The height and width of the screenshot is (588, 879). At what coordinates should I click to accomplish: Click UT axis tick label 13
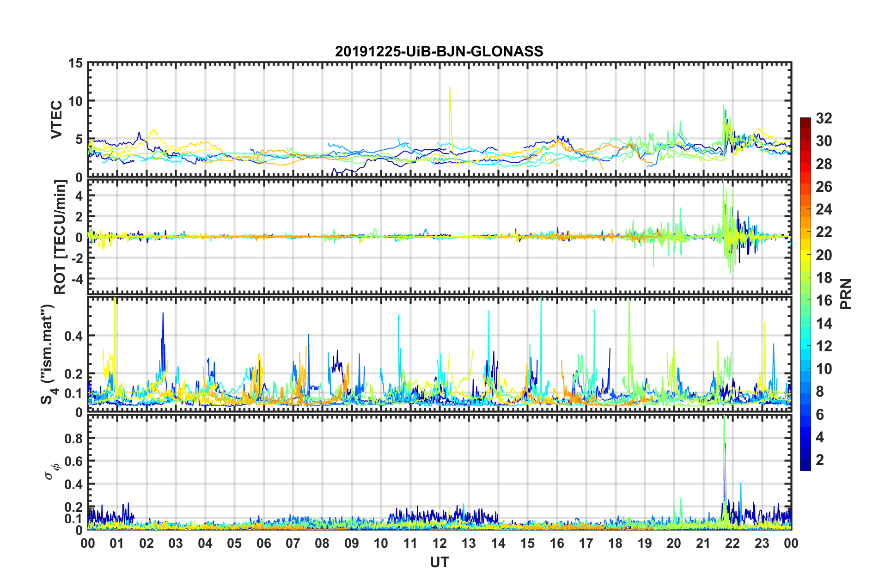[469, 543]
